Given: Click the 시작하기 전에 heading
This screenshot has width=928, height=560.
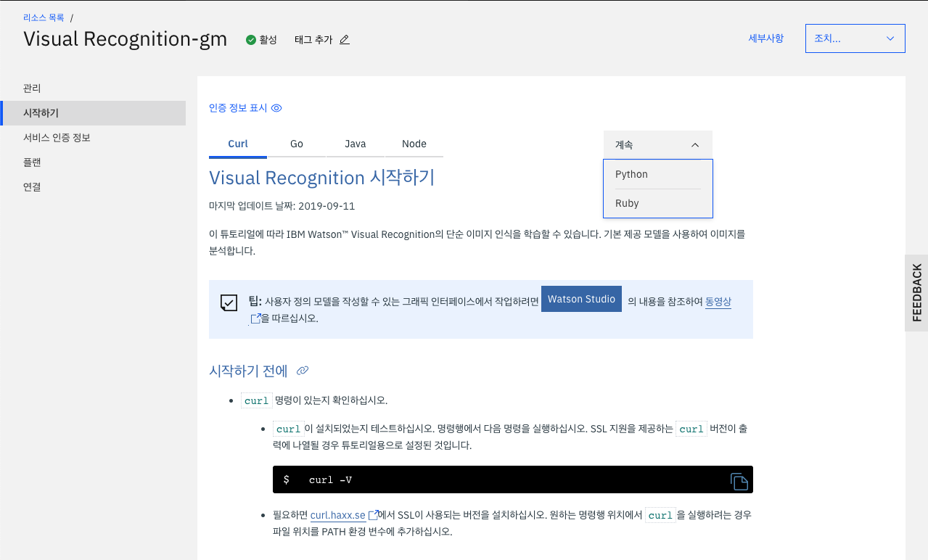Looking at the screenshot, I should (248, 371).
